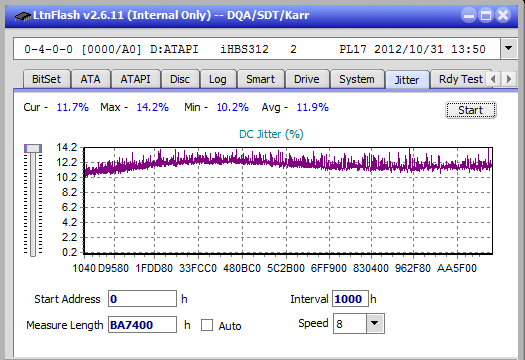Viewport: 525px width, 360px height.
Task: Open the Log tab
Action: (218, 79)
